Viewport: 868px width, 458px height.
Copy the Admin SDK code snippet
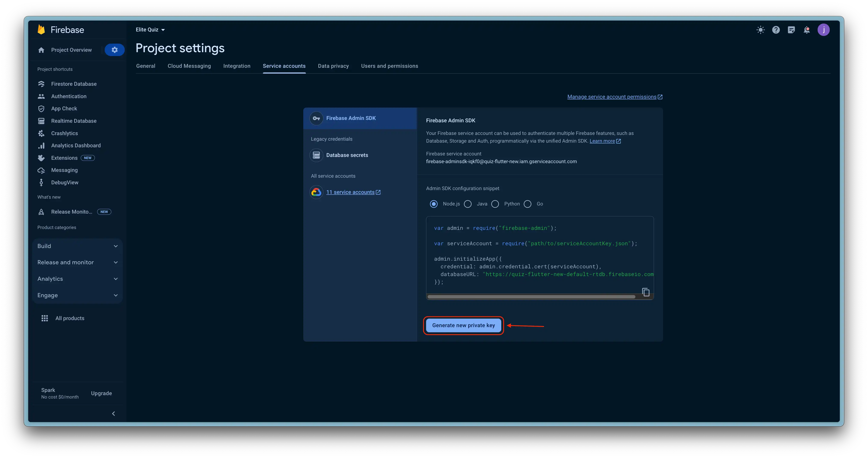coord(646,292)
